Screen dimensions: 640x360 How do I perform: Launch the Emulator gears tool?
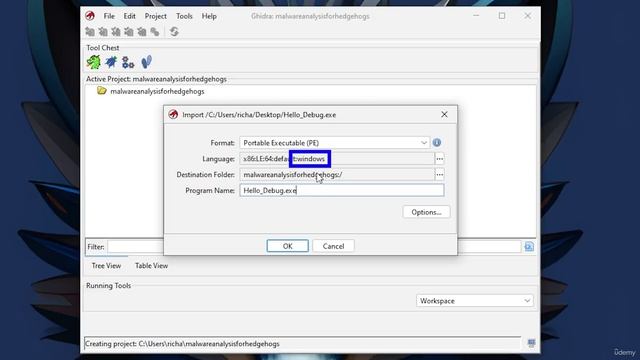[x=128, y=62]
